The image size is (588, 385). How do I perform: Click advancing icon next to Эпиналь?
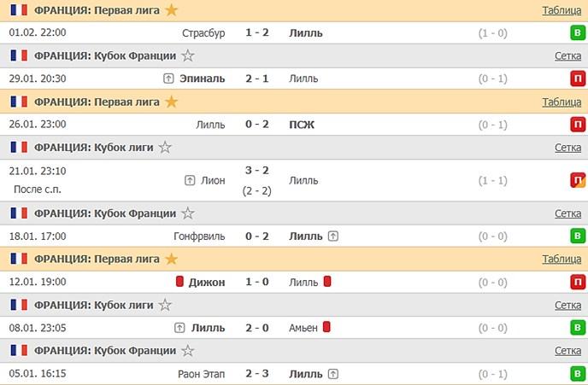click(x=169, y=79)
